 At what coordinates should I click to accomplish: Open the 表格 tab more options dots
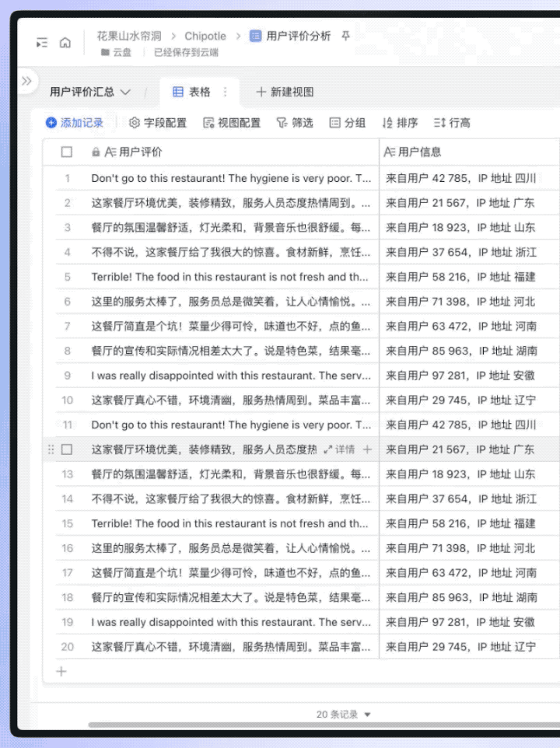[225, 92]
